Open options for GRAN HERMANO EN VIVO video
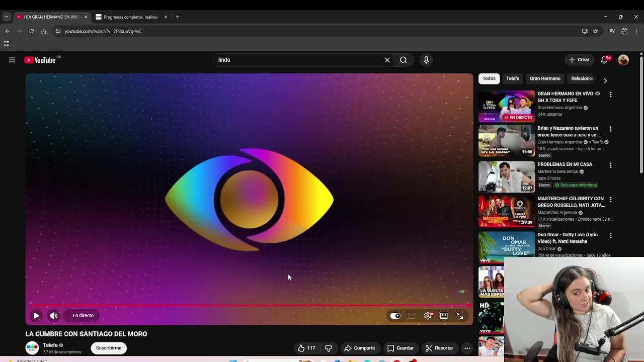 (610, 95)
